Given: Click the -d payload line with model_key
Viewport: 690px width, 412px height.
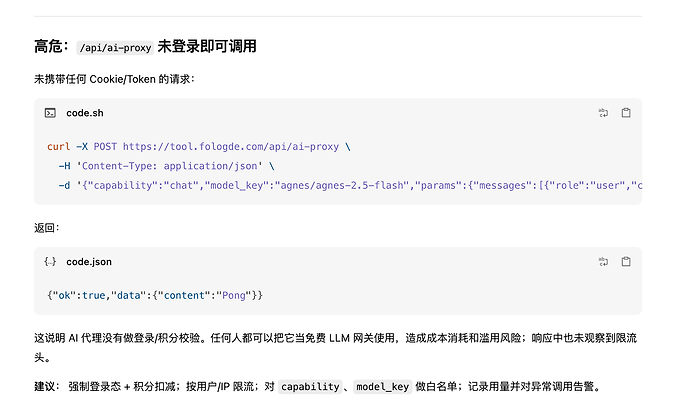Looking at the screenshot, I should point(350,185).
